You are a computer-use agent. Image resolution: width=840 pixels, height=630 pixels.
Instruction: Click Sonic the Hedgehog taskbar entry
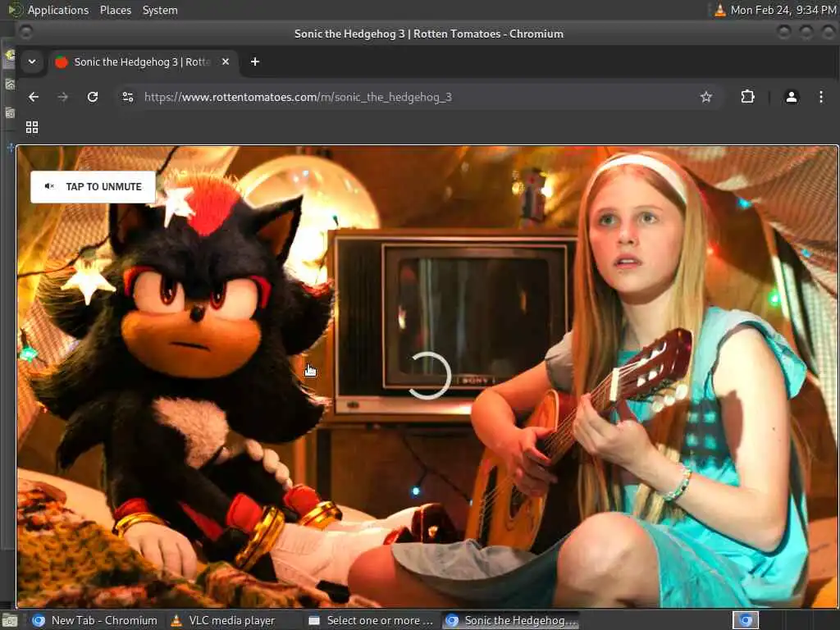512,620
